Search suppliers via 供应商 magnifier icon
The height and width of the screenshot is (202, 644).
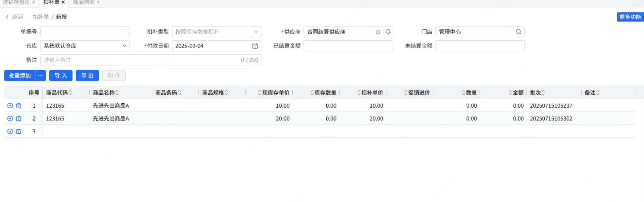click(x=388, y=32)
